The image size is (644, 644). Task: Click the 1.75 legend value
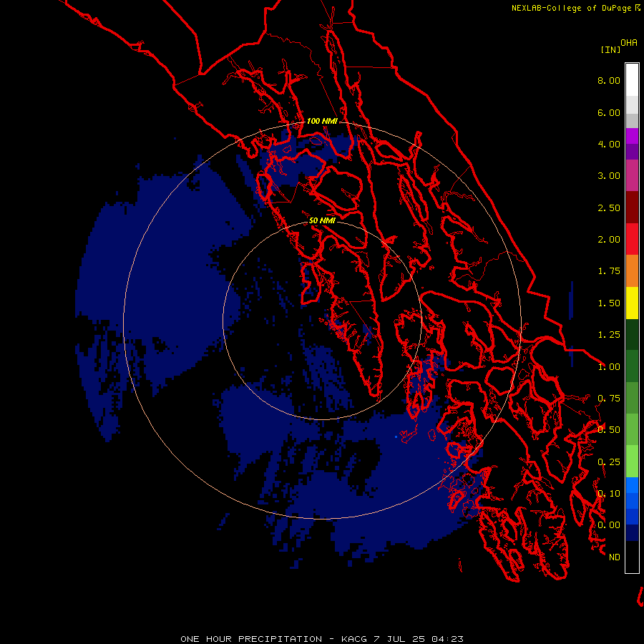point(609,271)
